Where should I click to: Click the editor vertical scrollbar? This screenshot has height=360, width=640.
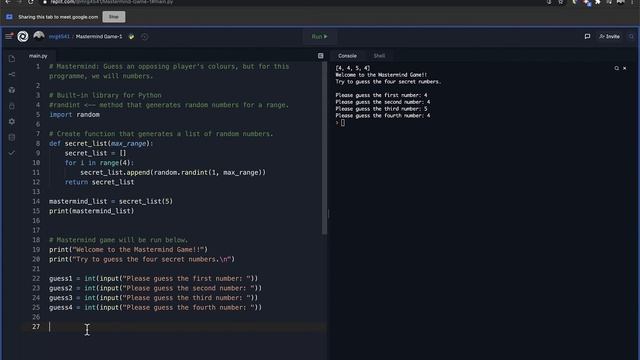pyautogui.click(x=324, y=149)
